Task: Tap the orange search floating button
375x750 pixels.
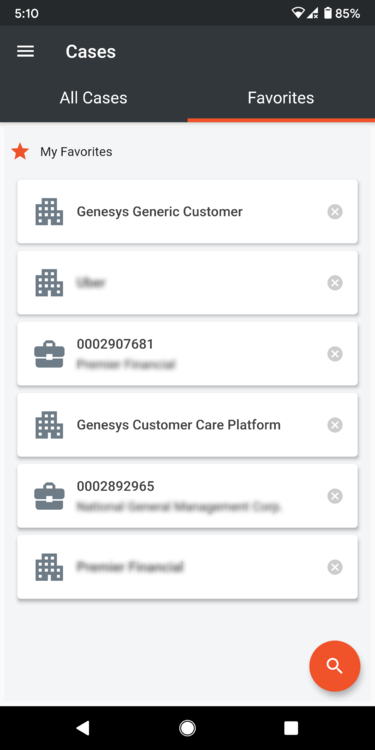Action: coord(334,666)
